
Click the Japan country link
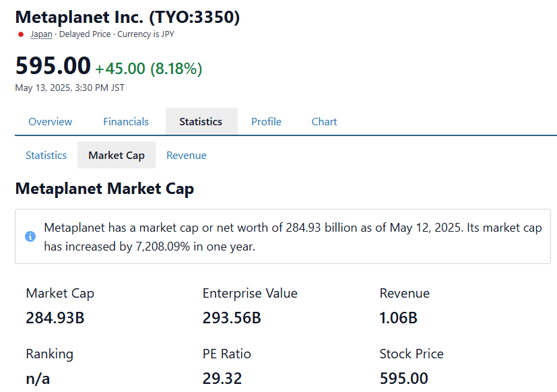coord(41,34)
